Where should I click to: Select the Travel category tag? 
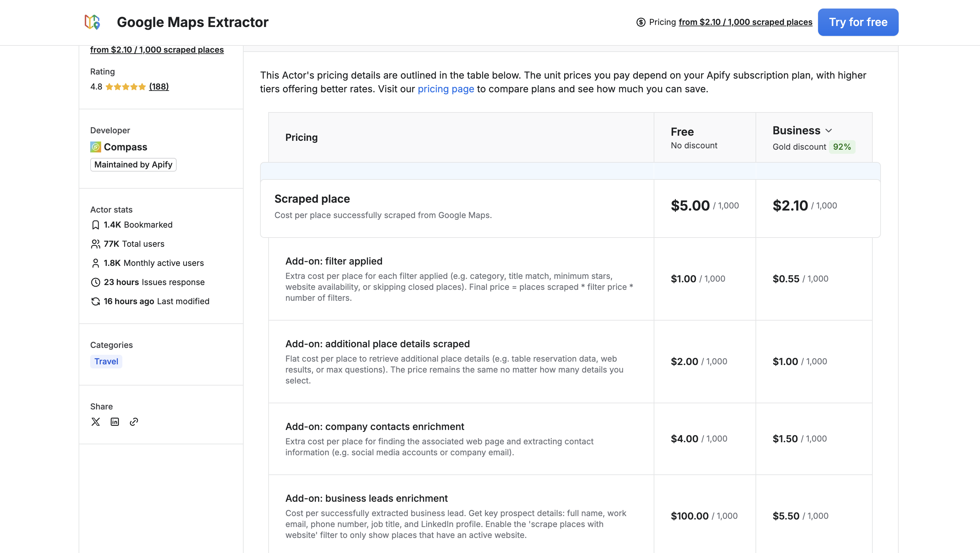pyautogui.click(x=106, y=361)
